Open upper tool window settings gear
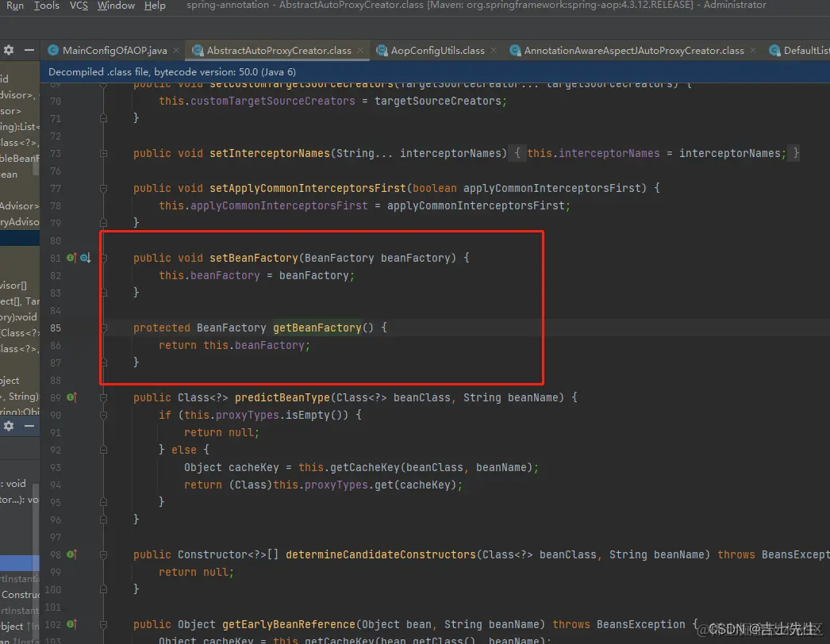 9,50
